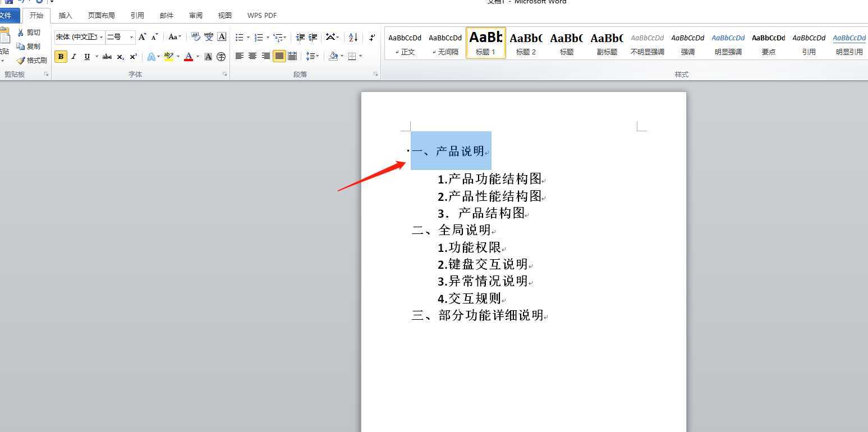Image resolution: width=868 pixels, height=432 pixels.
Task: Open the Shading color dropdown arrow
Action: (342, 56)
